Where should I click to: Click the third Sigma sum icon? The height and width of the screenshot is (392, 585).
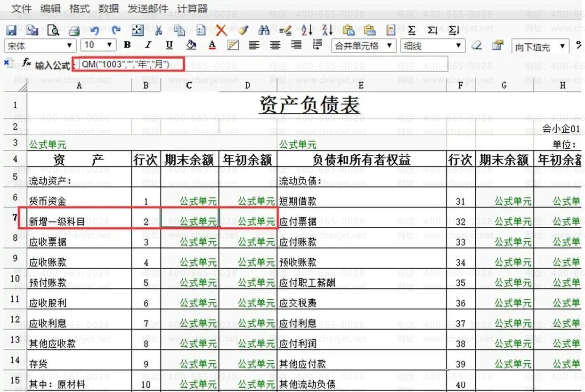click(x=454, y=31)
